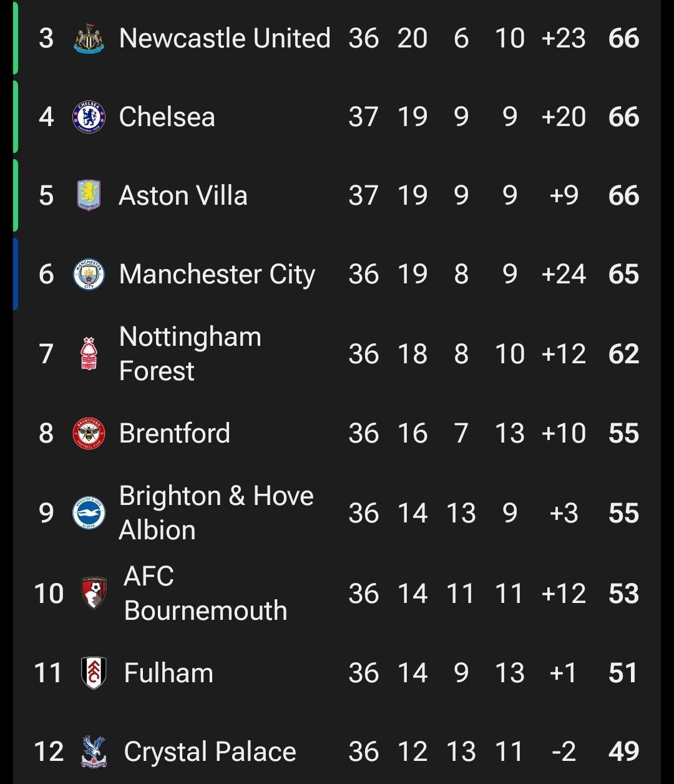
Task: Tap the Chelsea club crest
Action: pos(89,117)
